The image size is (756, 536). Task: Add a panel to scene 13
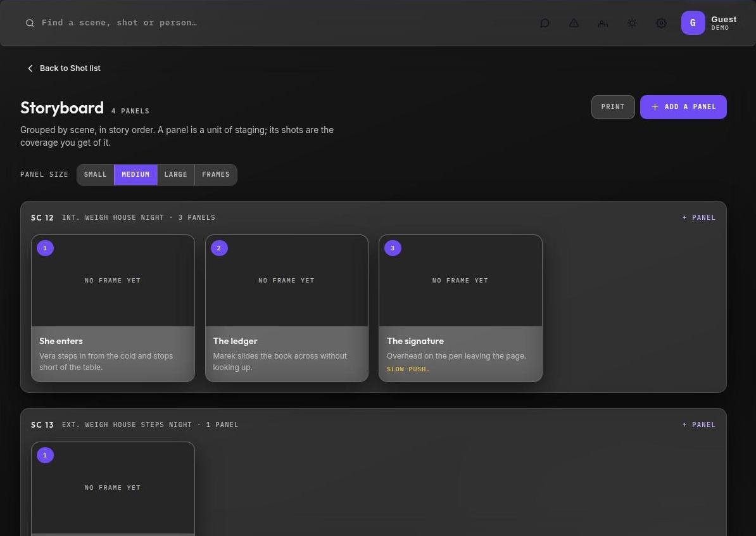pos(698,425)
